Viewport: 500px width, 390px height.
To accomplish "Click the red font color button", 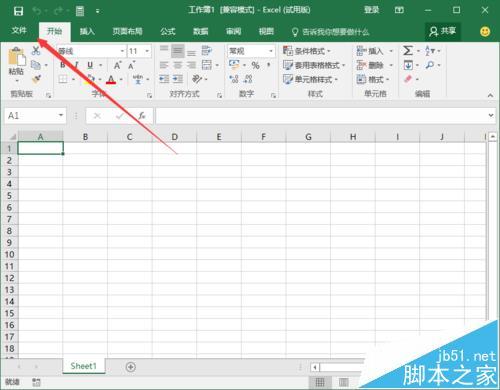I will pyautogui.click(x=111, y=79).
